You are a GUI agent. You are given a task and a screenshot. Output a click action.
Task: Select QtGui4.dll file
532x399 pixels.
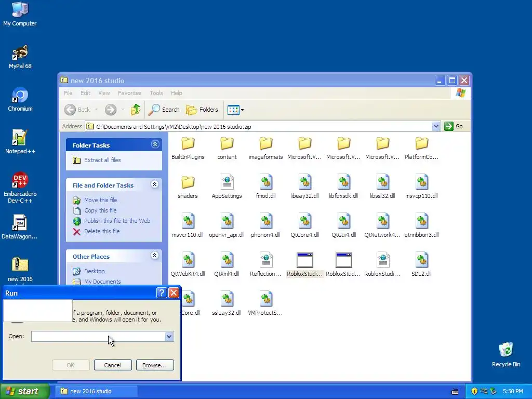coord(344,227)
